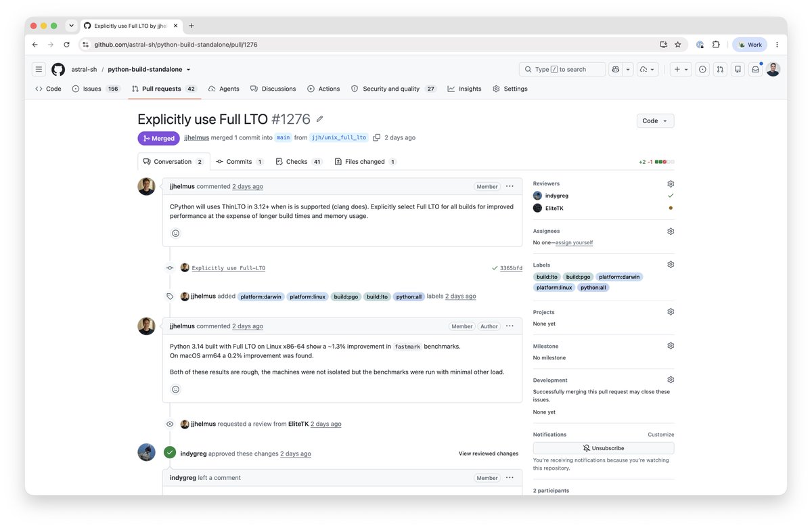Open the Development gear settings
The height and width of the screenshot is (528, 812).
(671, 380)
